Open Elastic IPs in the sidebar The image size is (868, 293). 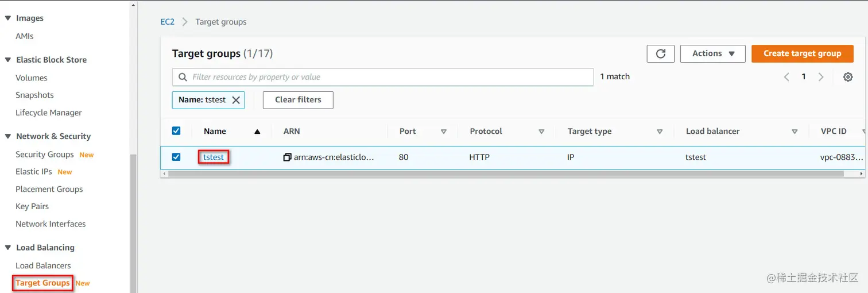(x=34, y=172)
